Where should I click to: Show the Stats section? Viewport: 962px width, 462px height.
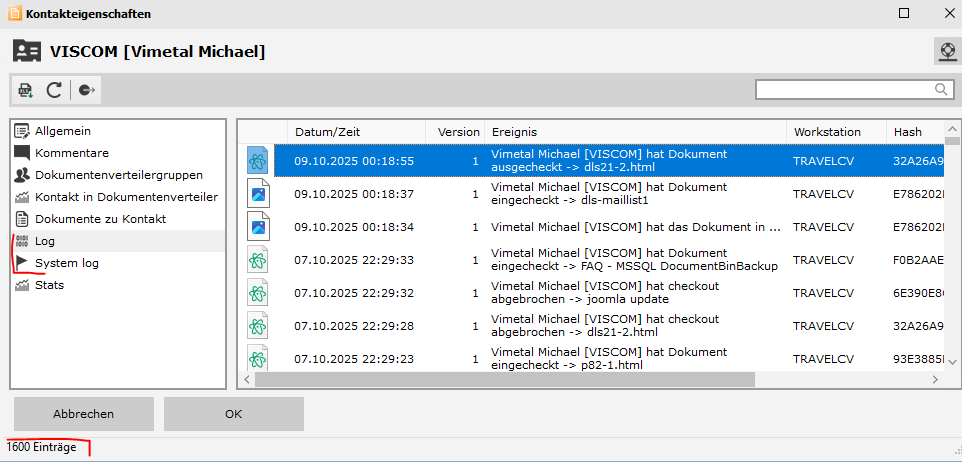click(49, 285)
